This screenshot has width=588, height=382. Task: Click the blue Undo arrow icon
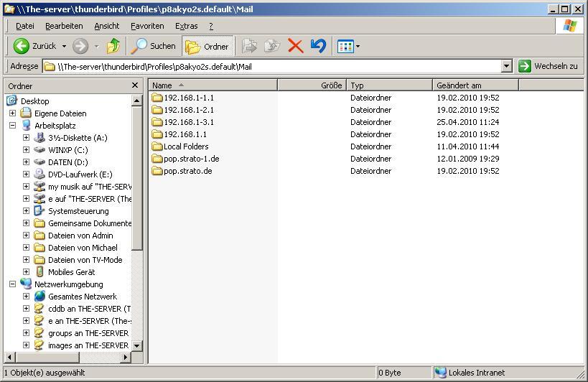tap(318, 46)
